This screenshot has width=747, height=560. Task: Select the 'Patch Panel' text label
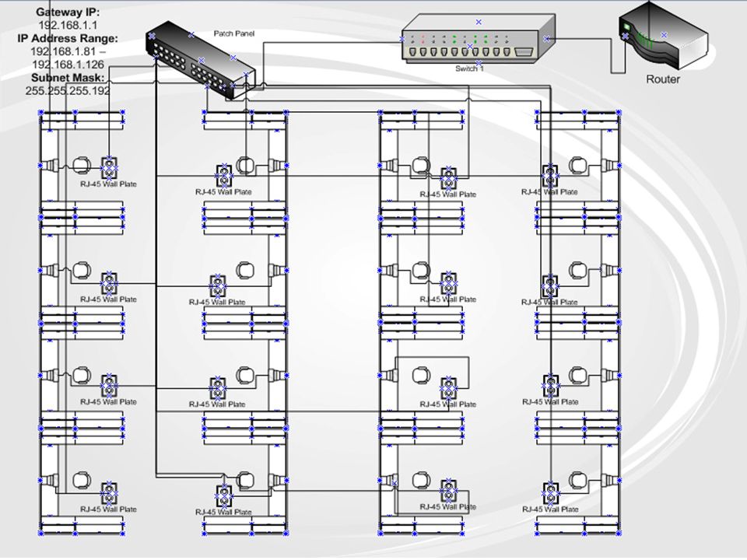[234, 33]
